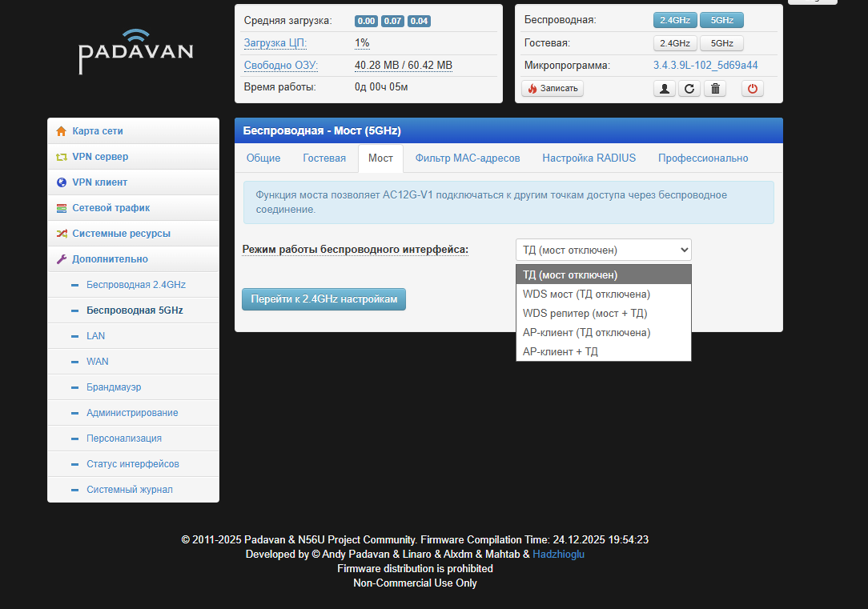Click the user/logout icon button
The height and width of the screenshot is (609, 868).
pyautogui.click(x=665, y=89)
